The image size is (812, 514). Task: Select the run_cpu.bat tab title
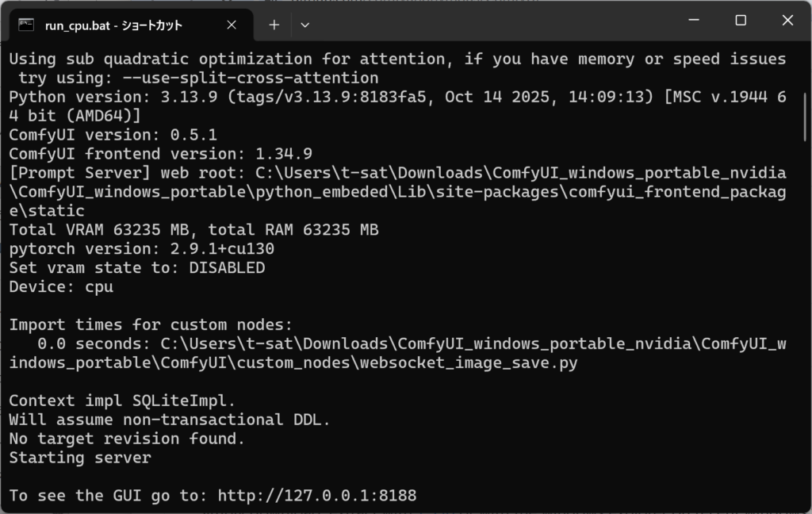113,25
